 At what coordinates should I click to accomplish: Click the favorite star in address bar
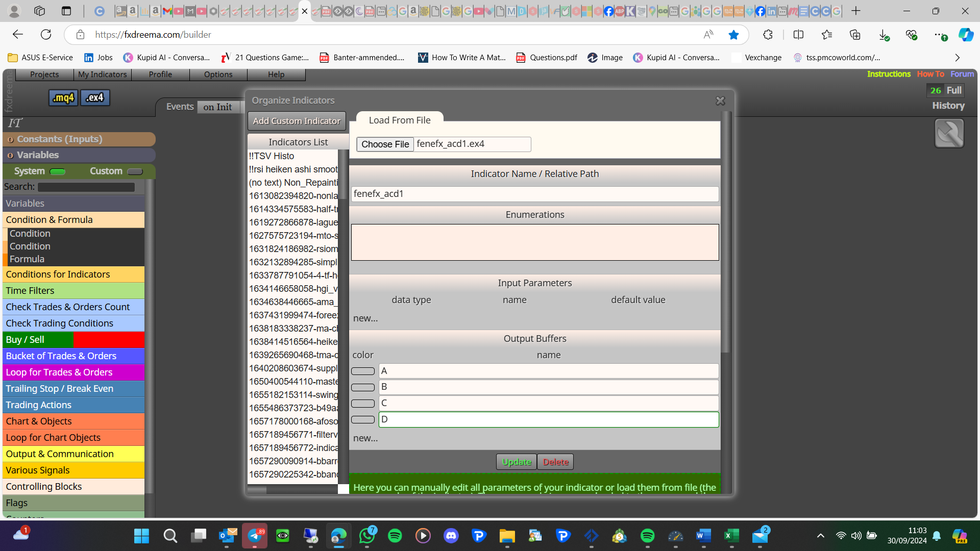[x=733, y=35]
